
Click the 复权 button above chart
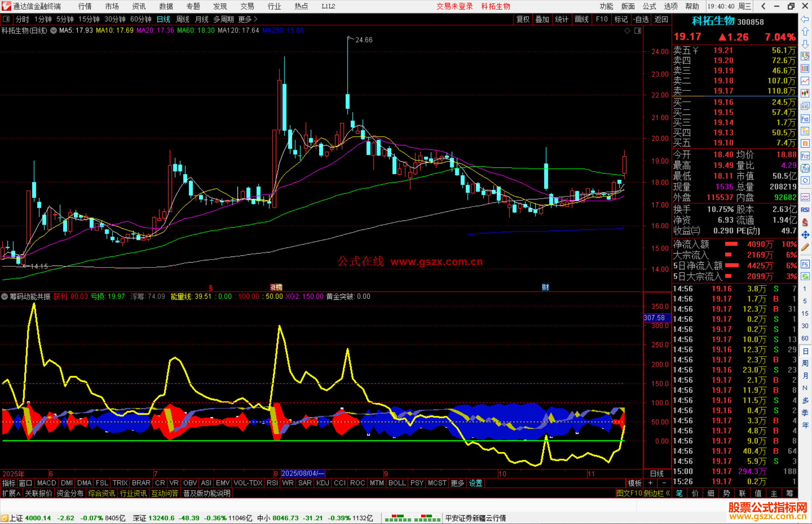[x=523, y=19]
